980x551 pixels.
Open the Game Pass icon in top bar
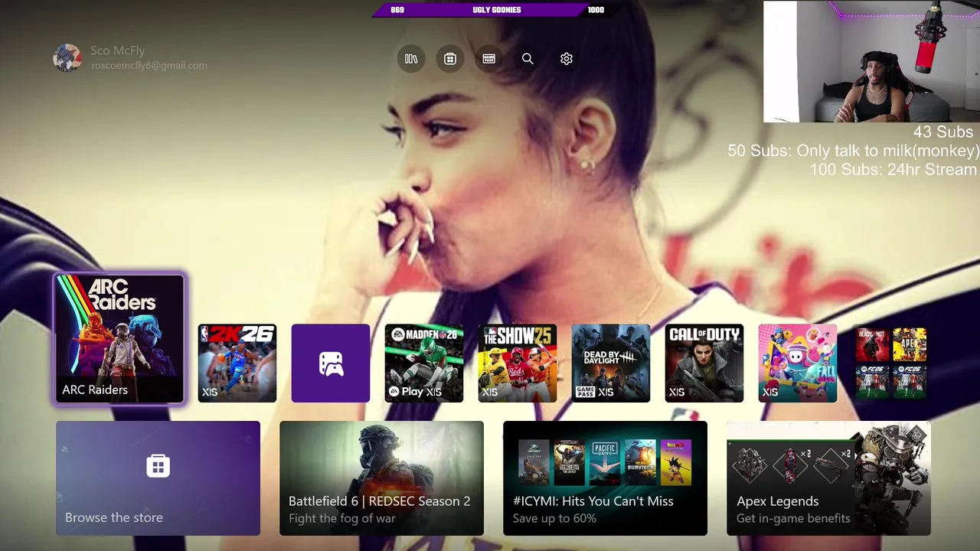(x=489, y=59)
